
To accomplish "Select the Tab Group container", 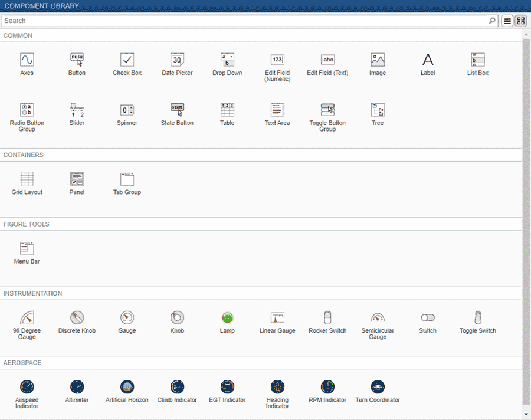I will [127, 179].
